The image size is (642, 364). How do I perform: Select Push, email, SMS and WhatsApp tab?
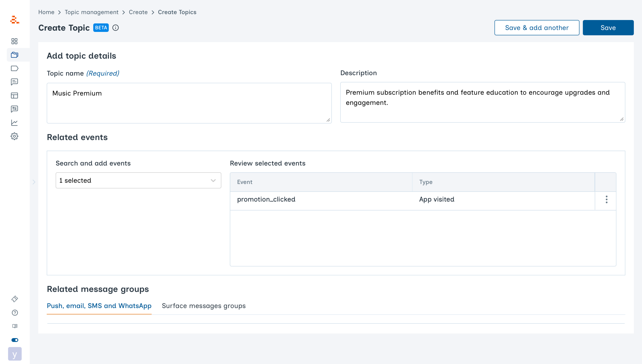pos(99,306)
